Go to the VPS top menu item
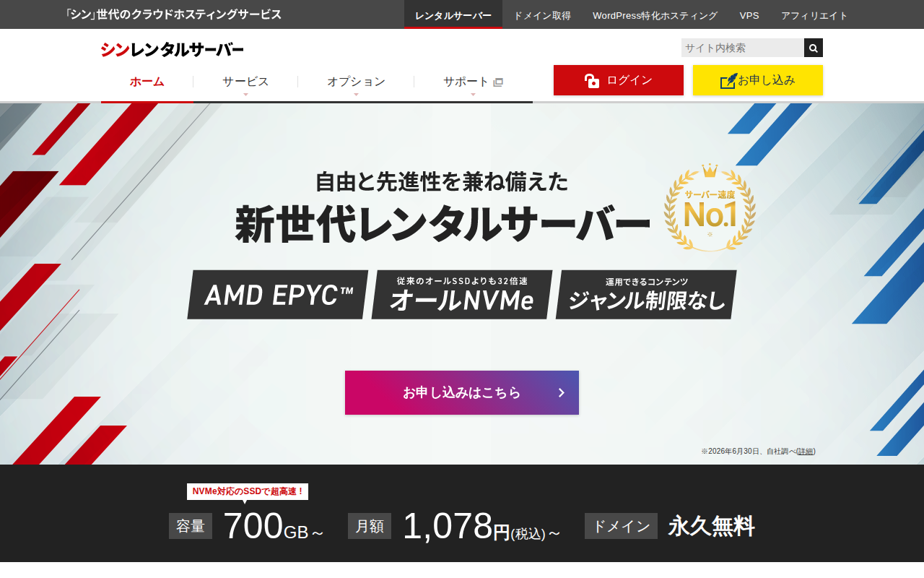The height and width of the screenshot is (578, 924). 749,15
